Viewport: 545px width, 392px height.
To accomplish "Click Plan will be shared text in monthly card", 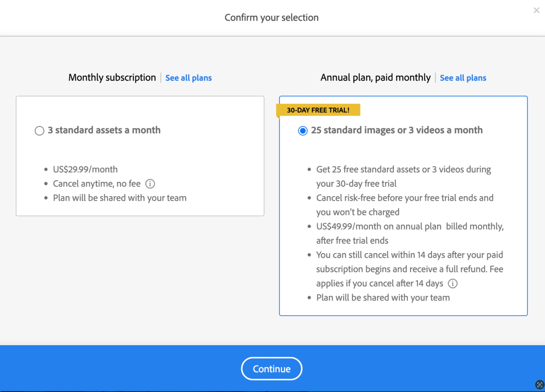I will coord(120,198).
